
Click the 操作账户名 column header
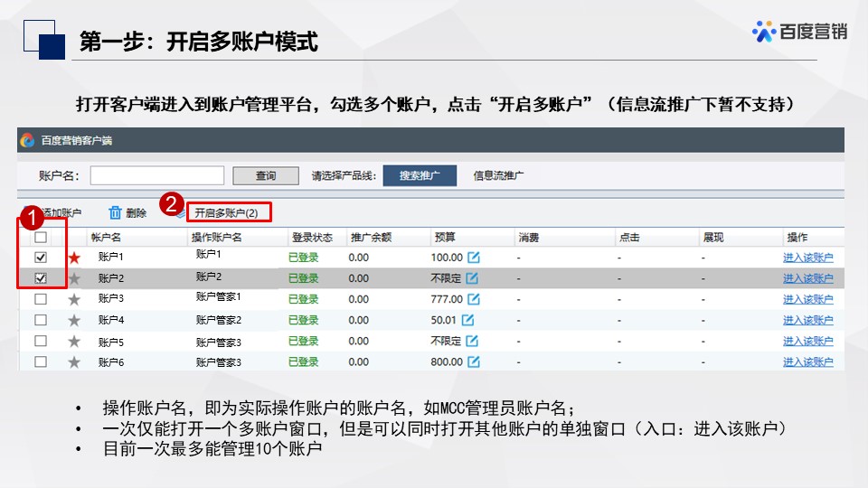[216, 238]
